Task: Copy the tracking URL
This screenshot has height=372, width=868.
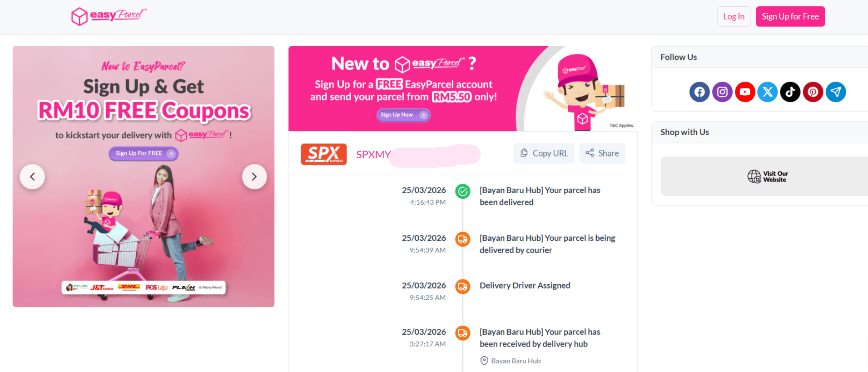Action: coord(544,153)
